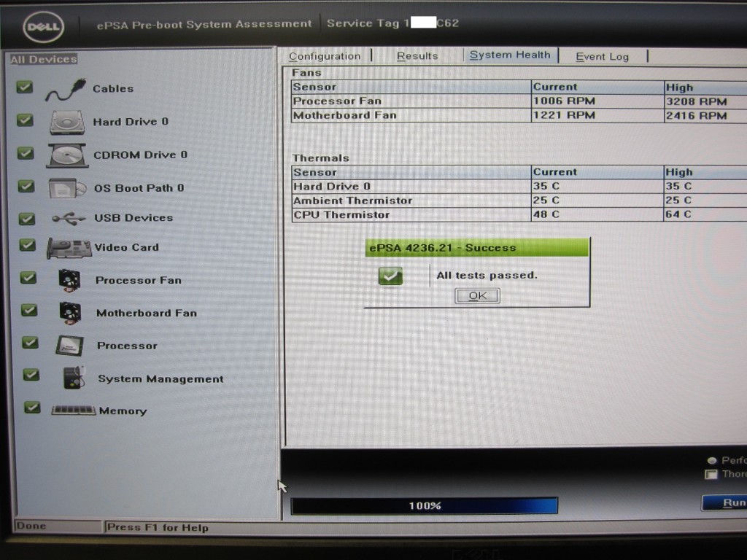
Task: Select the Hard Drive 0 icon
Action: click(67, 122)
